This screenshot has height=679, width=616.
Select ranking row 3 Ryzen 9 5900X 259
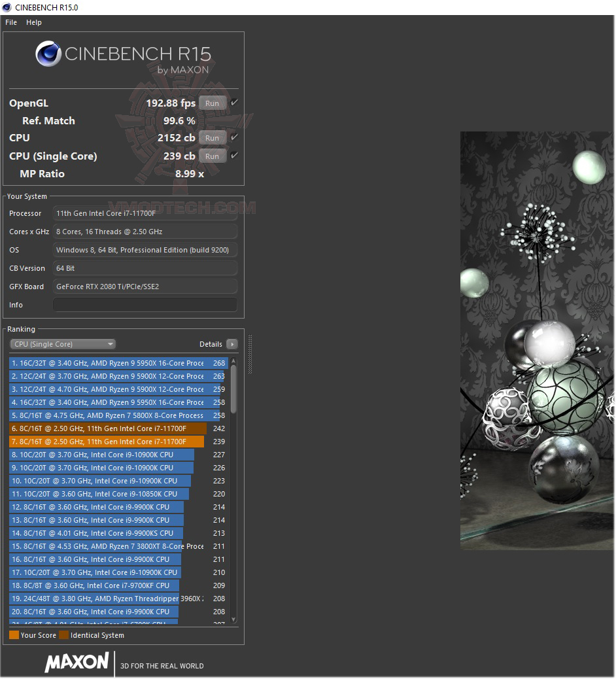click(118, 389)
